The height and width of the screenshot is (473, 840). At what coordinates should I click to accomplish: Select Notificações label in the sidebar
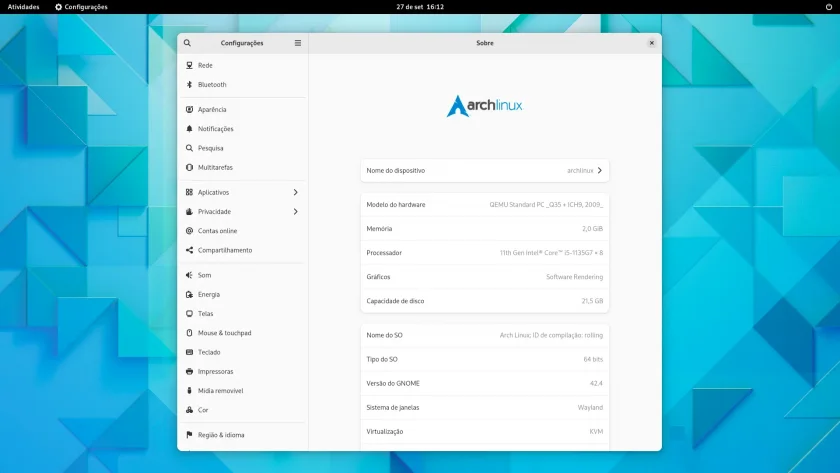pos(215,129)
